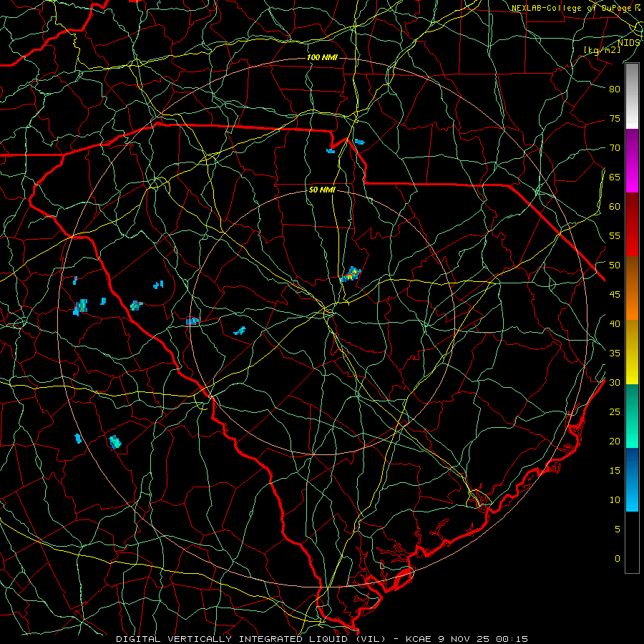The width and height of the screenshot is (644, 644).
Task: Select the orange-brown segment of the VIL scale
Action: coord(632,288)
